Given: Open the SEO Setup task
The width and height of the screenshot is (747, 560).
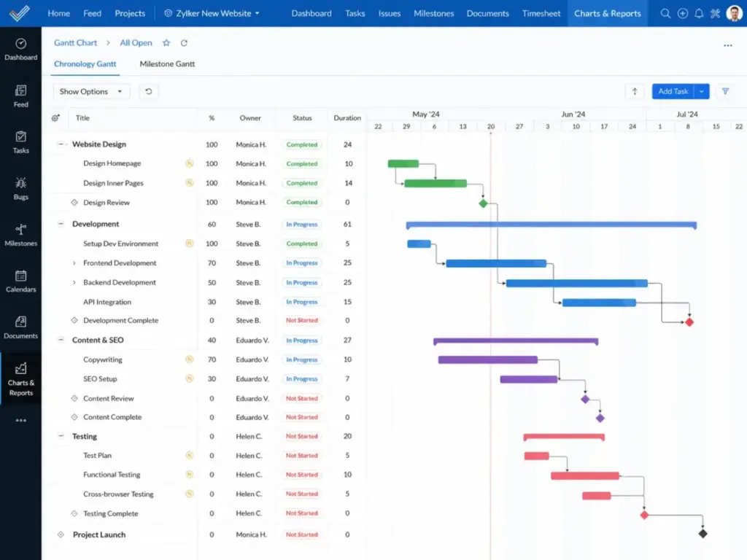Looking at the screenshot, I should (x=100, y=379).
